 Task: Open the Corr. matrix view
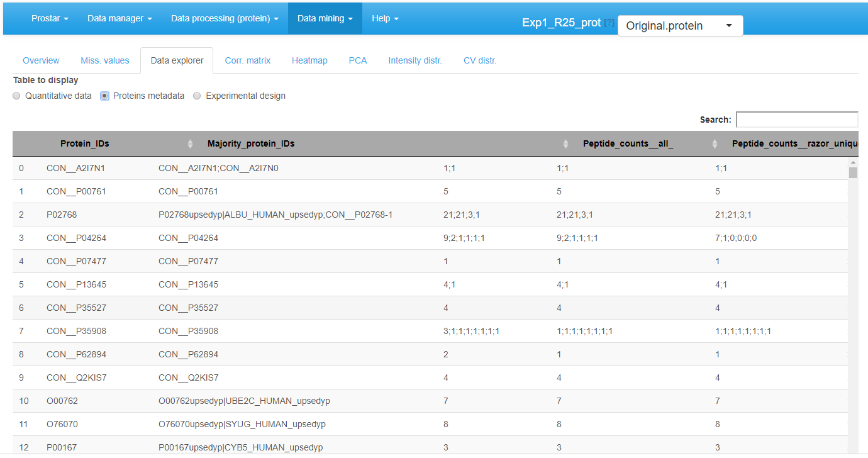(x=247, y=60)
